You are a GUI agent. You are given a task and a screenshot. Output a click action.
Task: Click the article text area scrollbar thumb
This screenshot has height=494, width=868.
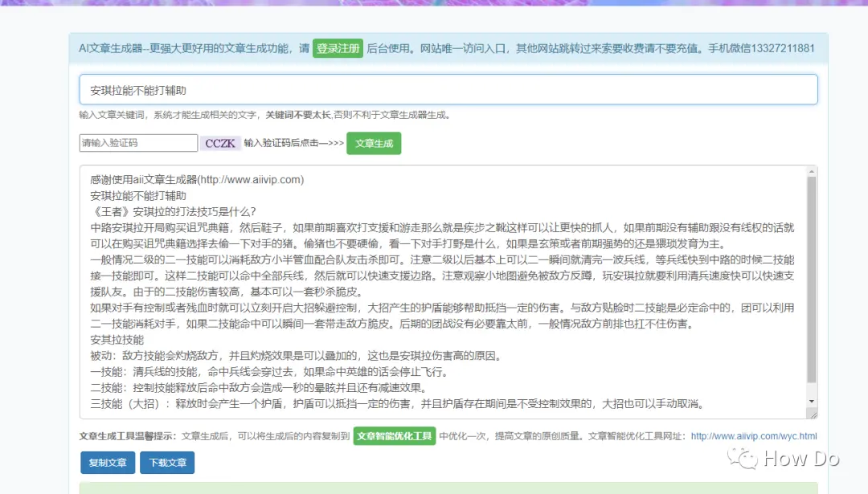pos(812,280)
